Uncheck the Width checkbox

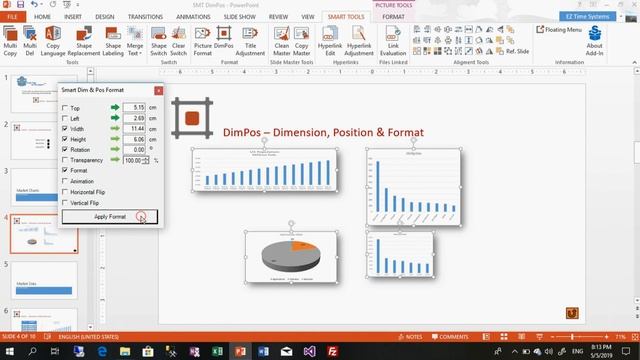click(x=64, y=129)
